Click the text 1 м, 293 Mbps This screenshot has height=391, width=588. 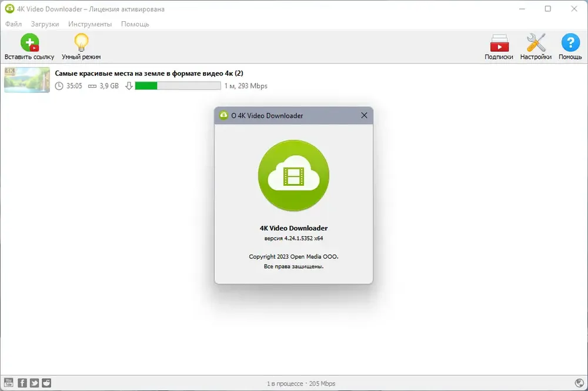[246, 86]
